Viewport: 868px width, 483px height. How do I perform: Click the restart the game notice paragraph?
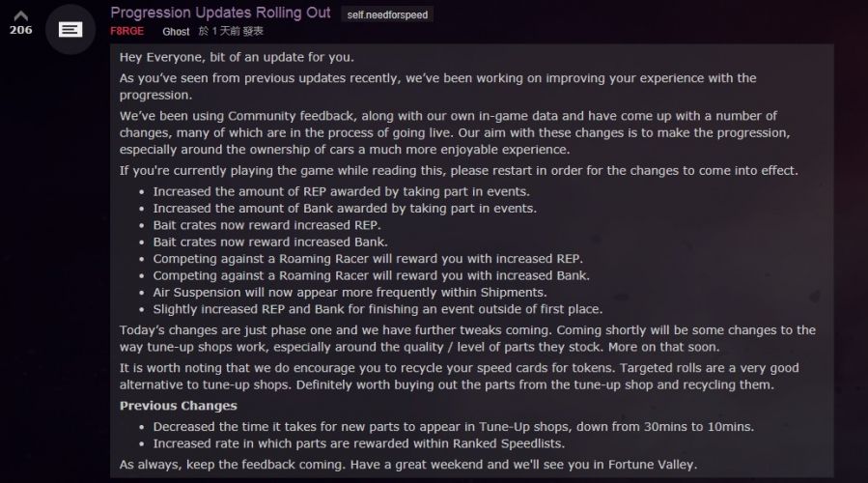click(459, 171)
